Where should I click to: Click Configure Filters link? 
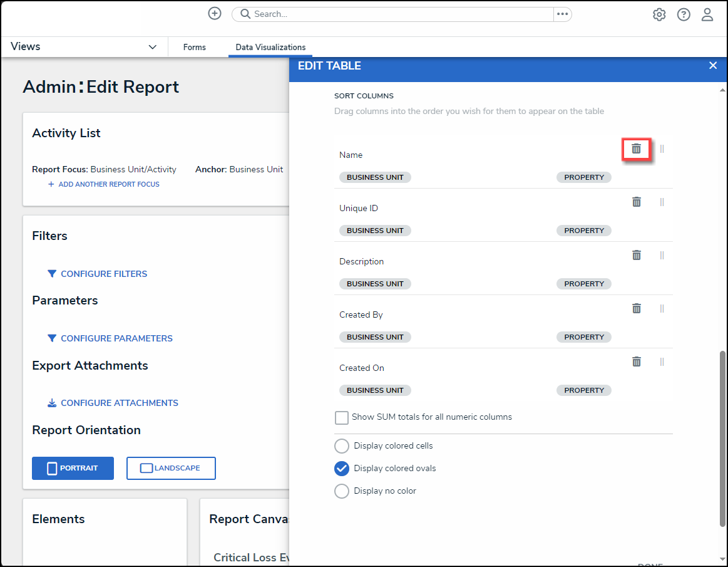coord(104,274)
